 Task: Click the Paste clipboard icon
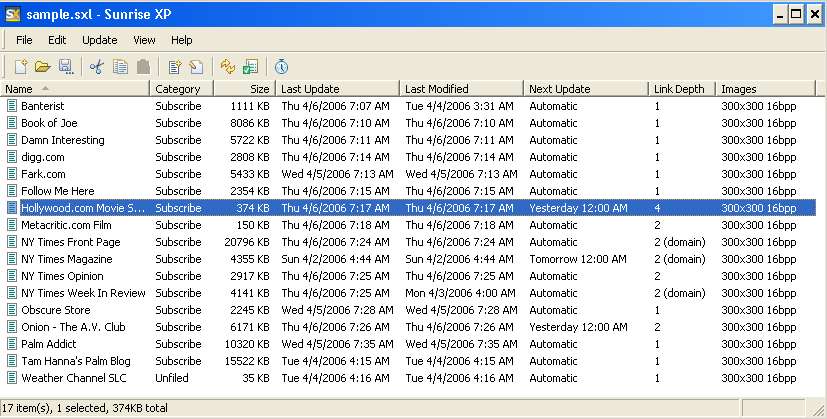click(x=143, y=66)
